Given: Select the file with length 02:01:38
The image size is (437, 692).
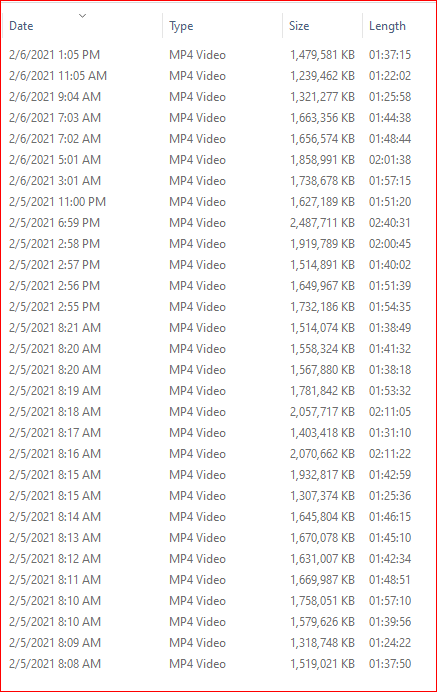Looking at the screenshot, I should pos(218,160).
